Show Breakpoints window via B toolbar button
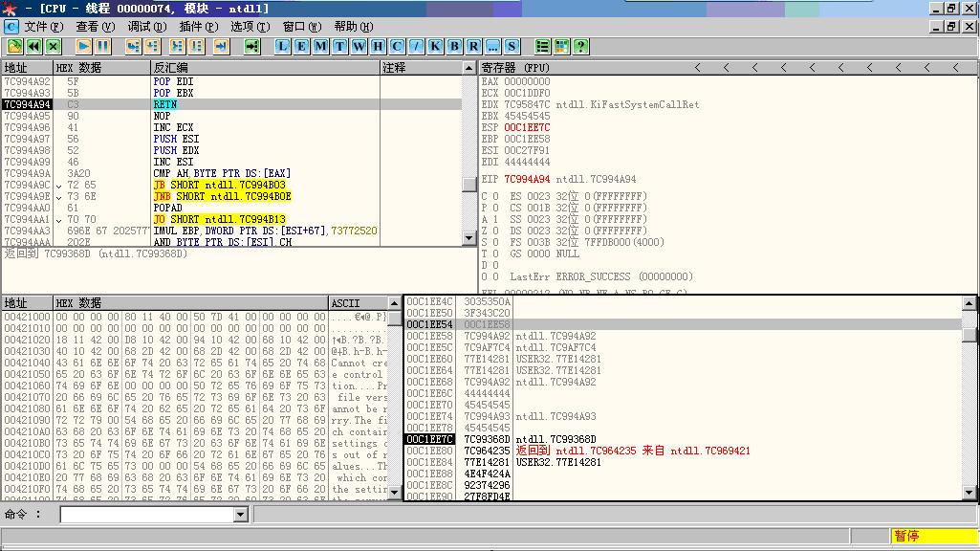980x551 pixels. (x=454, y=46)
